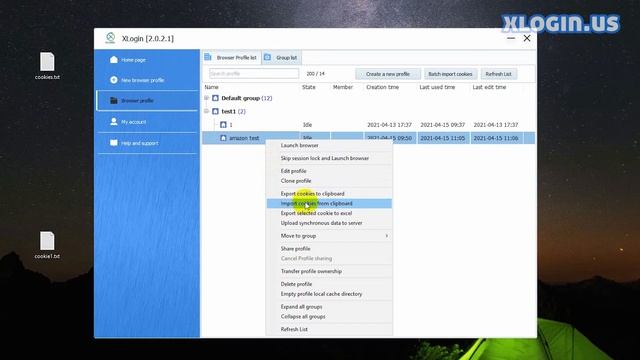Image resolution: width=640 pixels, height=360 pixels.
Task: Click the amazon test profile icon
Action: point(223,138)
